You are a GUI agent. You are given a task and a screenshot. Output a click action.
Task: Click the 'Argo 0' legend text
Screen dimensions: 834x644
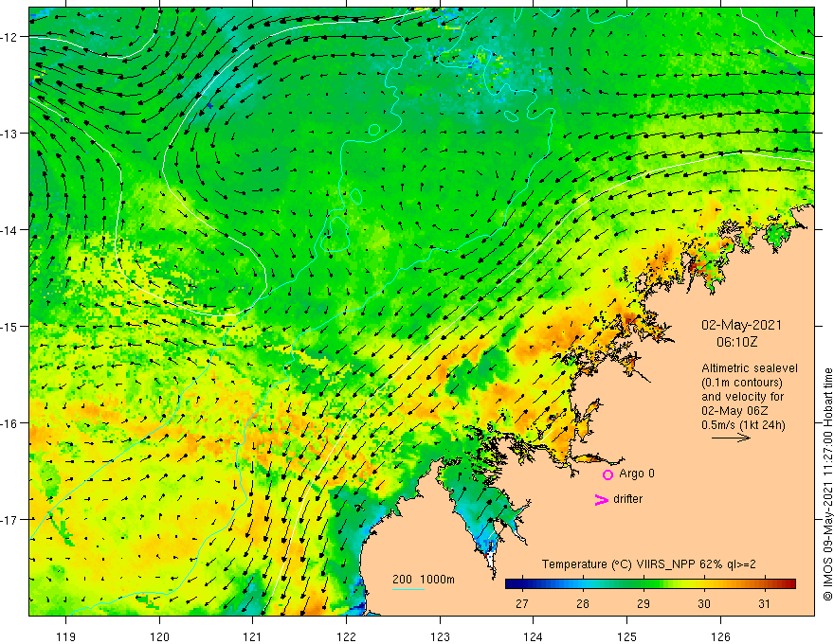(637, 474)
